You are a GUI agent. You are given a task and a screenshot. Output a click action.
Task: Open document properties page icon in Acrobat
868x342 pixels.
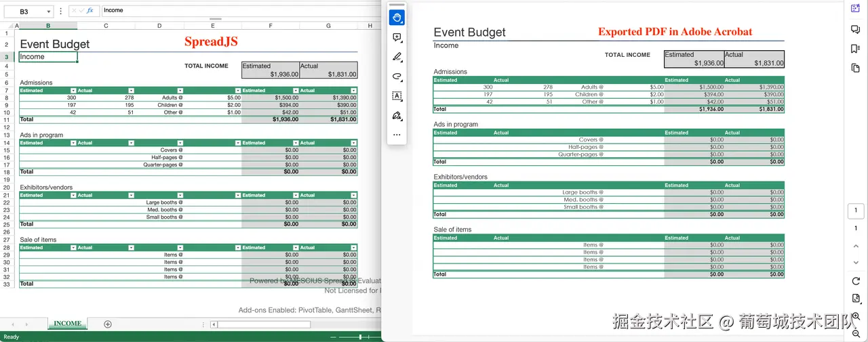coord(856,299)
